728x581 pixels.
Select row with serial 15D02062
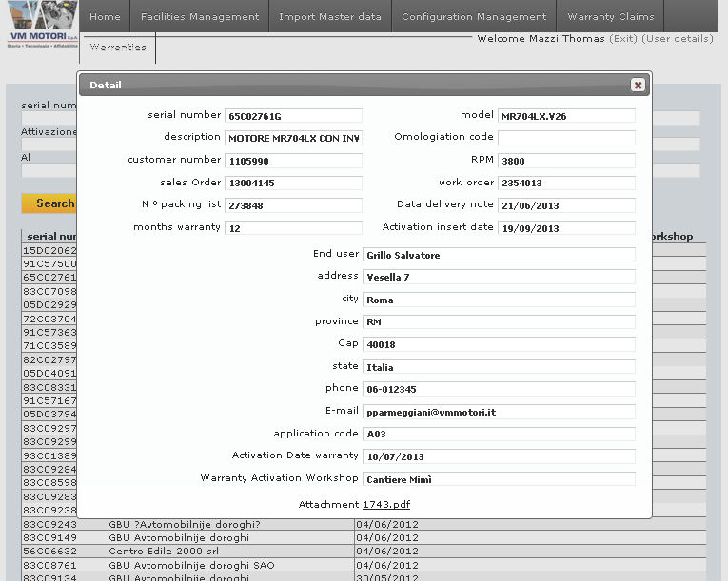(49, 251)
